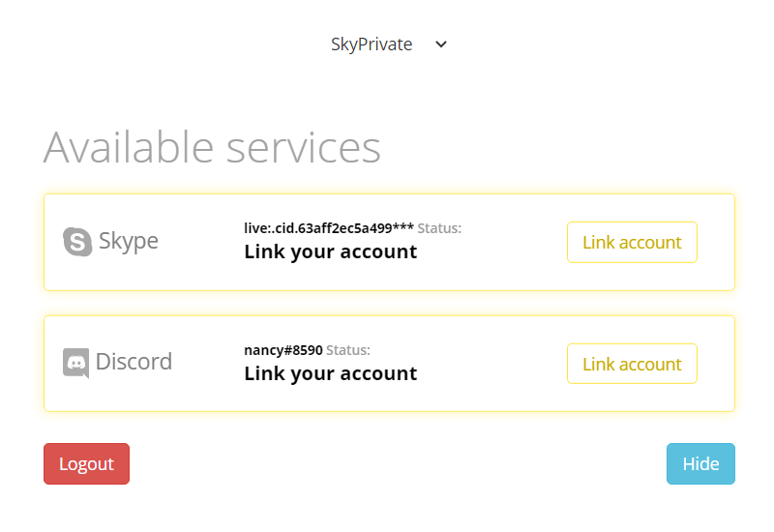Screen dimensions: 774x532
Task: Select the Skype service name text
Action: coord(129,241)
